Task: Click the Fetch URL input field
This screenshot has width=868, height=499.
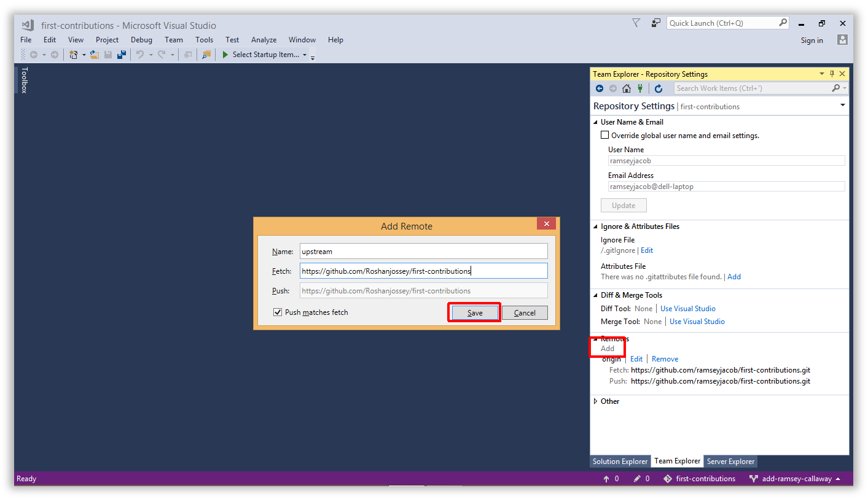Action: 423,271
